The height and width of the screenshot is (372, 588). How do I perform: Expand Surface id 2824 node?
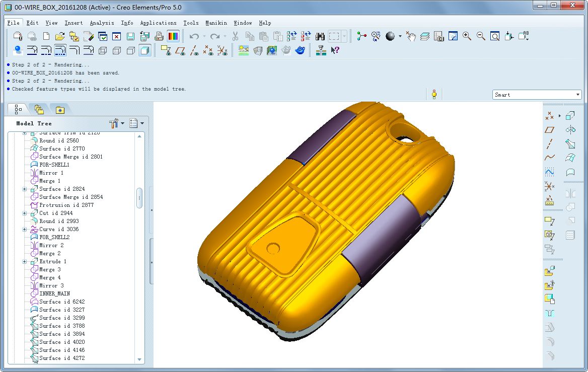pos(24,189)
